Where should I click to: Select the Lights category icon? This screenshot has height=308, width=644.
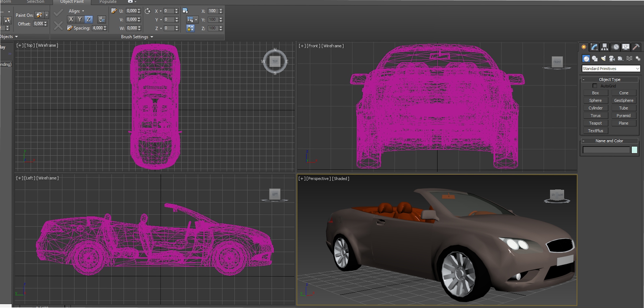(x=603, y=58)
